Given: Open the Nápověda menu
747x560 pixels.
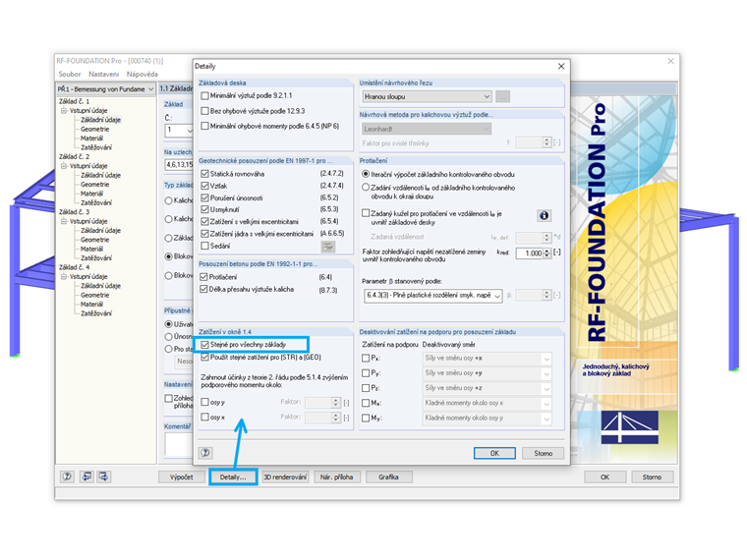Looking at the screenshot, I should 142,75.
